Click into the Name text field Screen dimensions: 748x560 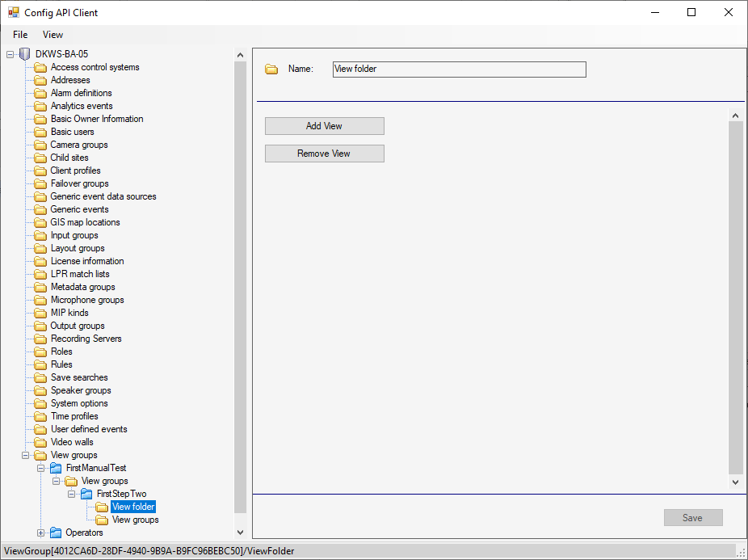[x=459, y=69]
